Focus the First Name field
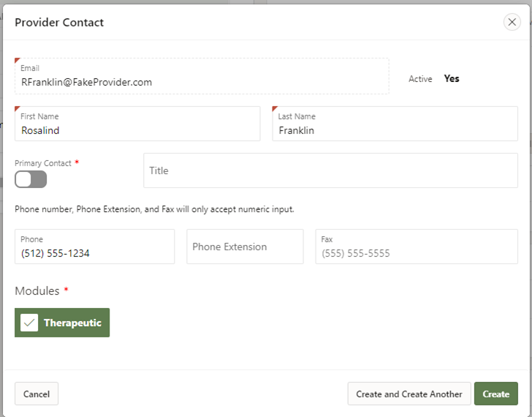Screen dimensions: 532x417 pos(137,130)
